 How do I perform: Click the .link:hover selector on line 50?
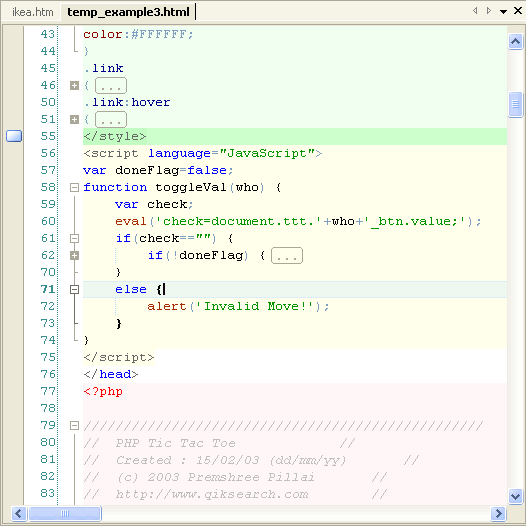point(127,102)
